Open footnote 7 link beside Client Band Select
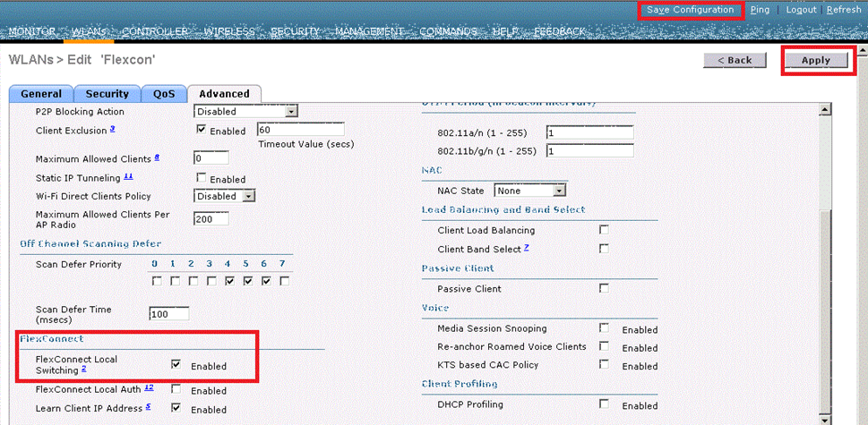This screenshot has height=425, width=868. [527, 248]
